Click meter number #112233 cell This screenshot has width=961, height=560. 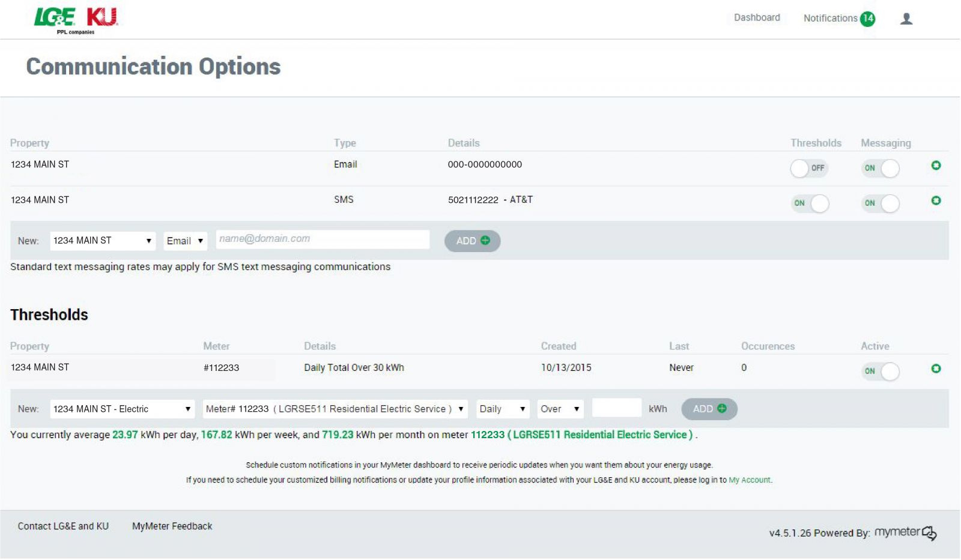coord(221,368)
